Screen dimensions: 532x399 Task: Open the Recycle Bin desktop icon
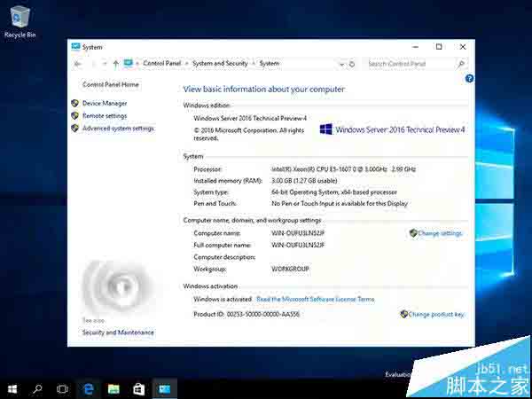pos(20,21)
